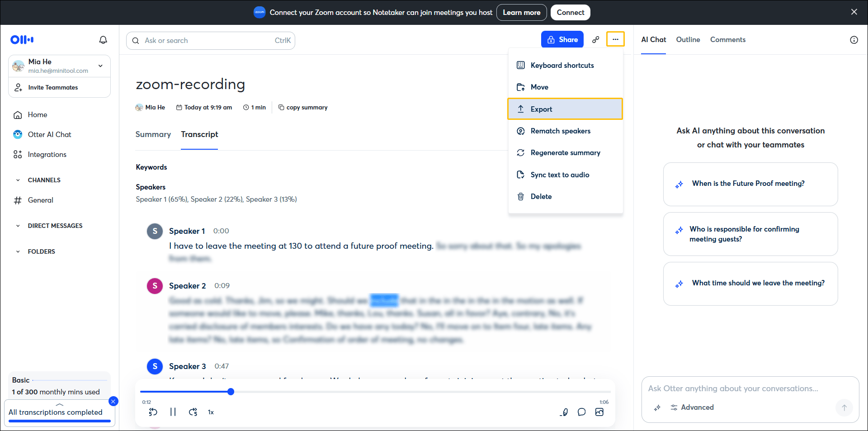The image size is (868, 431).
Task: Change playback speed from 1x
Action: pyautogui.click(x=211, y=412)
